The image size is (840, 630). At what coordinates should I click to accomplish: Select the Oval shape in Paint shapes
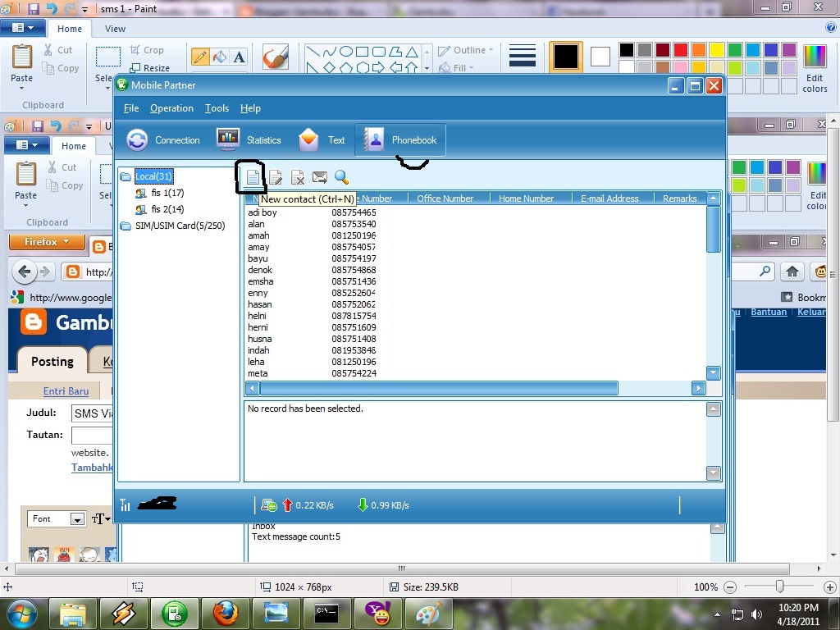(x=346, y=52)
